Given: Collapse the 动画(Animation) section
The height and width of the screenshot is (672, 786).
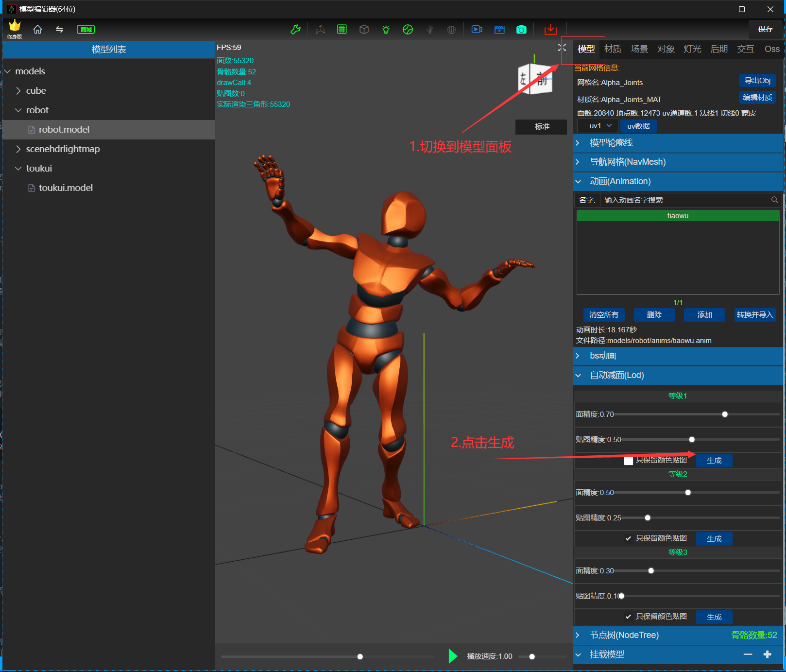Looking at the screenshot, I should [x=678, y=181].
